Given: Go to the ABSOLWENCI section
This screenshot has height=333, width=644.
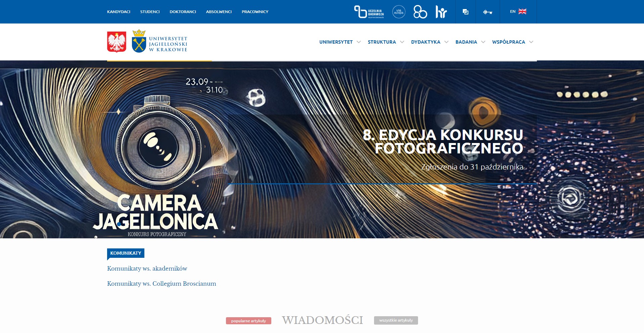Looking at the screenshot, I should [x=219, y=12].
